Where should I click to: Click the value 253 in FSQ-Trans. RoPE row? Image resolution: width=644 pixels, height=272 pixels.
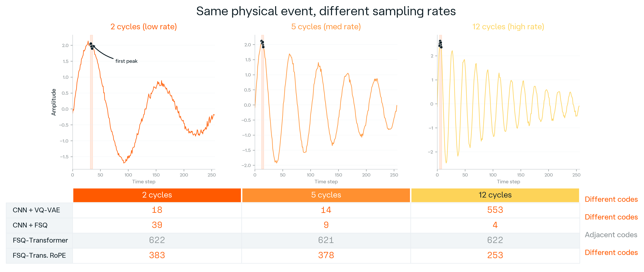pos(495,255)
